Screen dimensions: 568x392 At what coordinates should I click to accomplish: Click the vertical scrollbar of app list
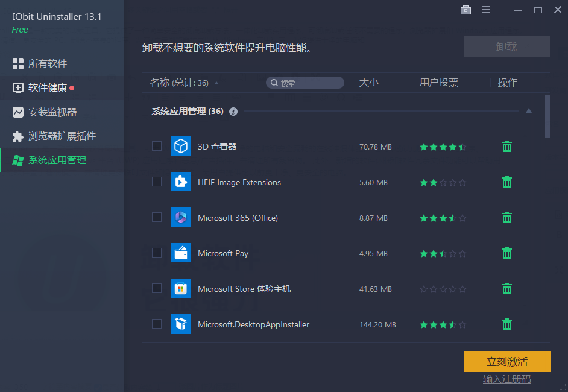click(x=547, y=116)
